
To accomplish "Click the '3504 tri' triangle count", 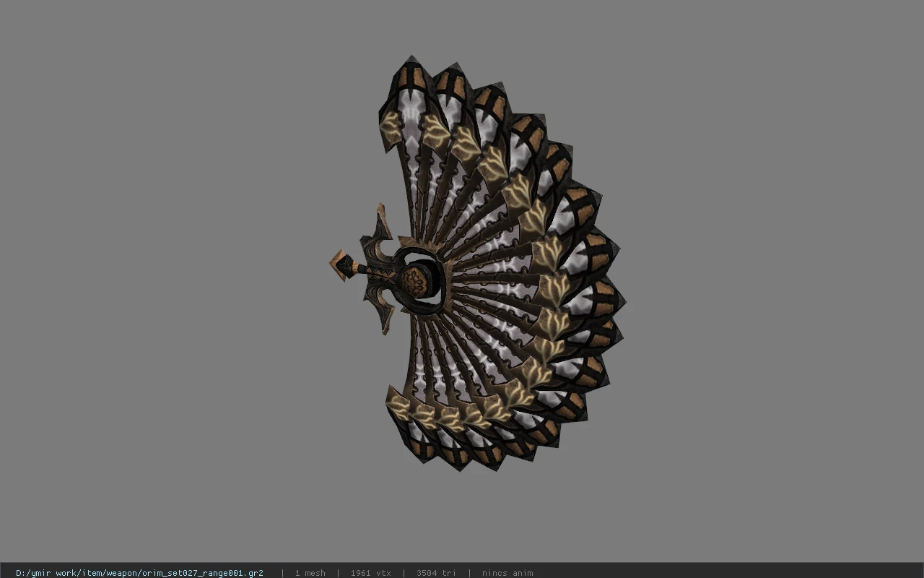I will [436, 573].
